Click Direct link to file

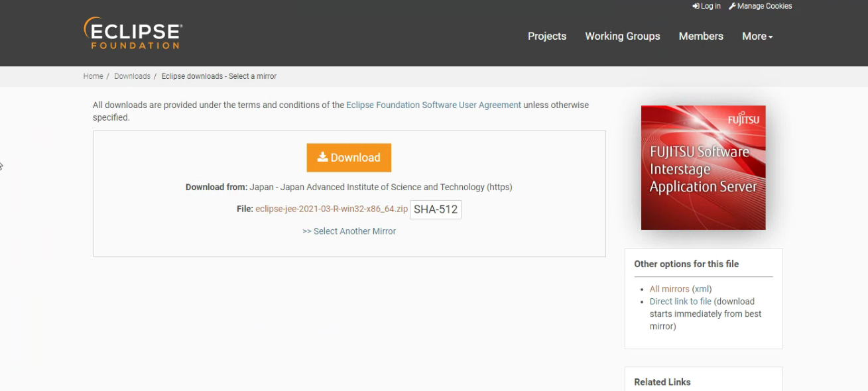click(x=680, y=302)
